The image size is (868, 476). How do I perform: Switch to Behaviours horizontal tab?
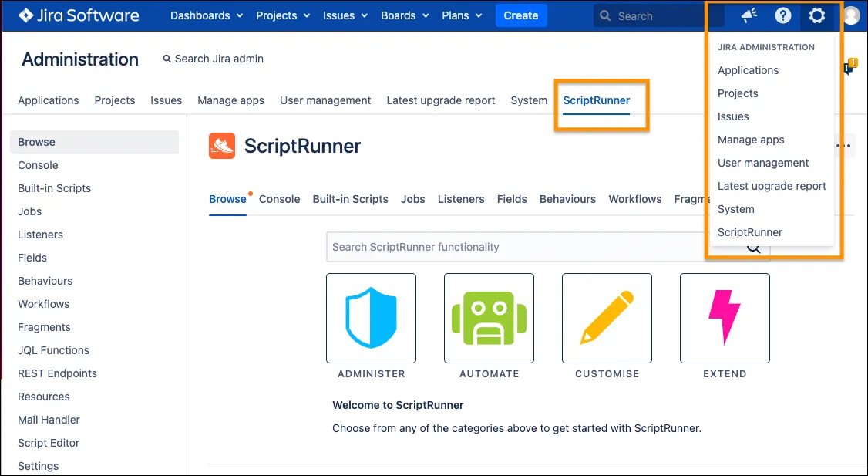click(567, 199)
